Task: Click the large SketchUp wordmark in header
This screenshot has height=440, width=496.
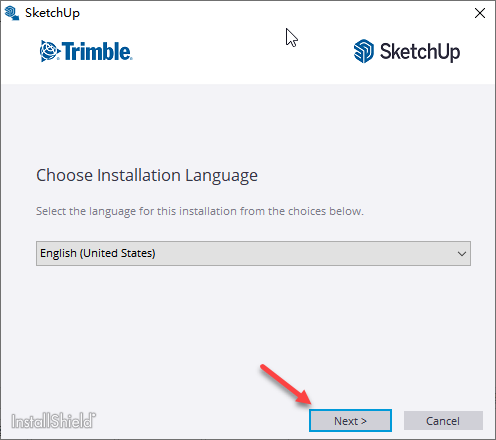Action: tap(420, 52)
